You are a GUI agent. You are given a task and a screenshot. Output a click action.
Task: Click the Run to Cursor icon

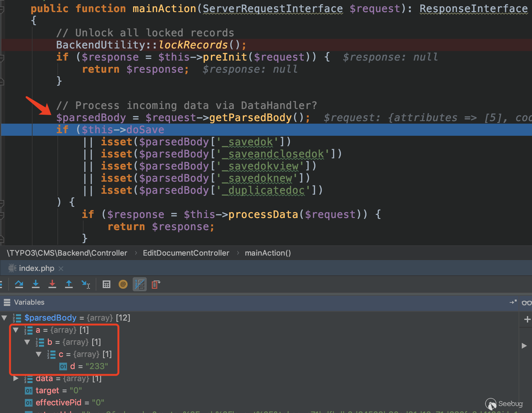(86, 284)
